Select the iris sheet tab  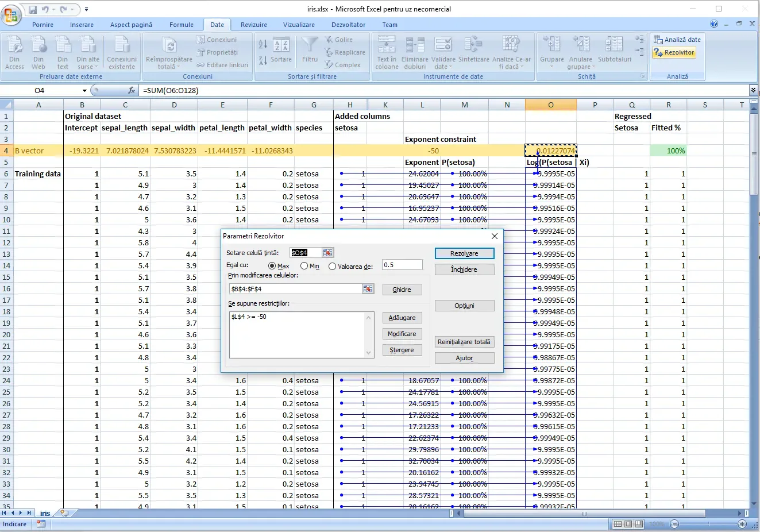coord(45,513)
